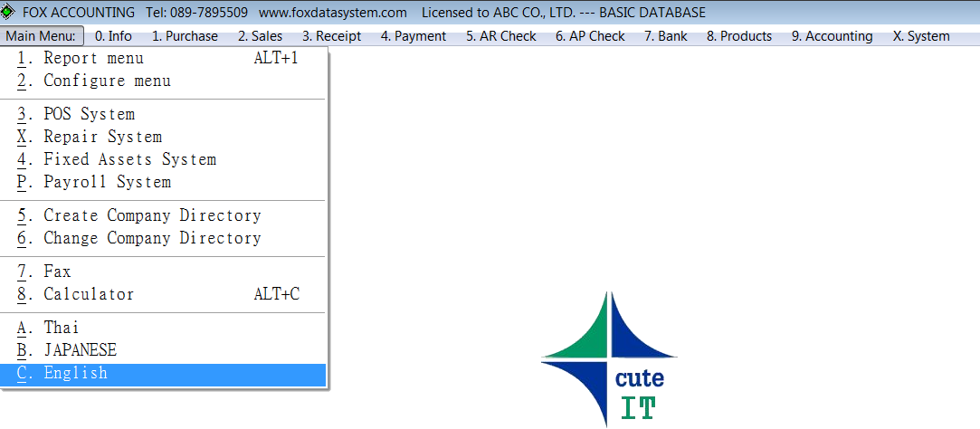The height and width of the screenshot is (429, 980).
Task: Open the 6. AP Check menu
Action: 590,36
